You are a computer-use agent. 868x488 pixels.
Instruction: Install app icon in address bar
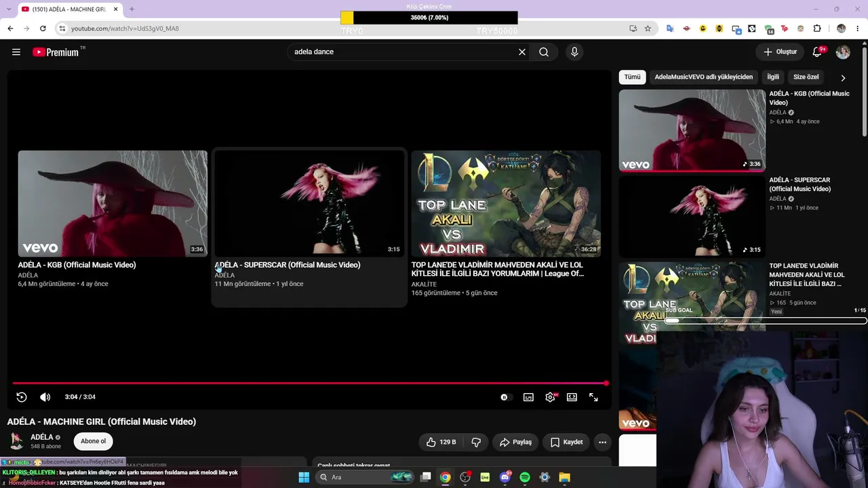tap(633, 28)
